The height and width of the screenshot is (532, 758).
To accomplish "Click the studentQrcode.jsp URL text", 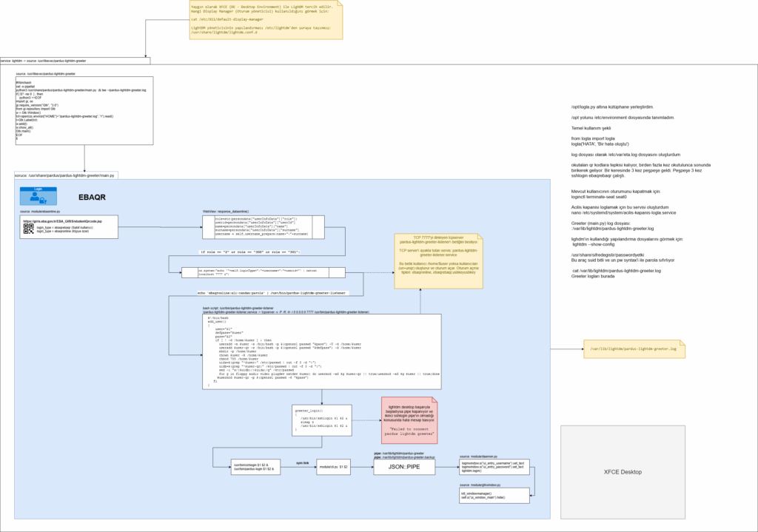I will [63, 221].
